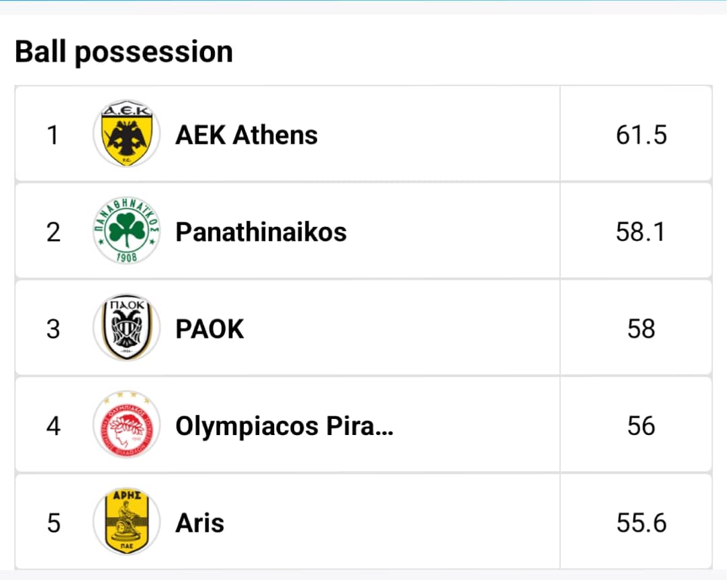Tap the Aris yellow club logo
This screenshot has height=580, width=728.
pos(126,522)
